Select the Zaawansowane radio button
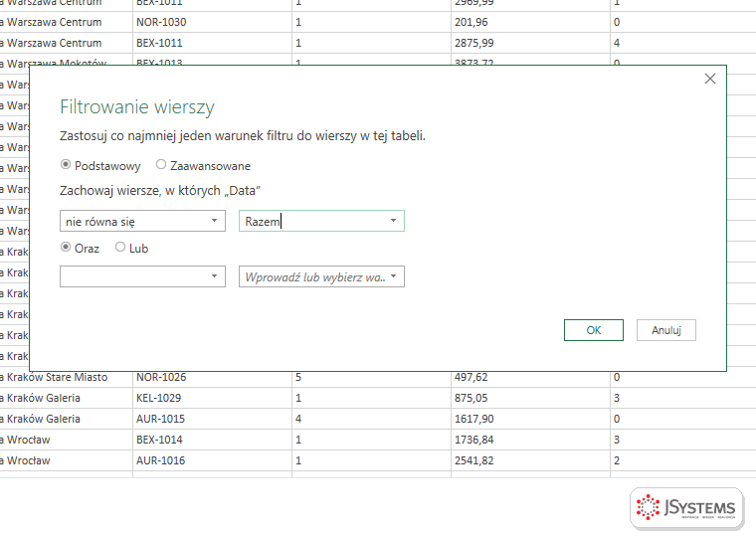Viewport: 756px width, 537px height. pos(161,165)
